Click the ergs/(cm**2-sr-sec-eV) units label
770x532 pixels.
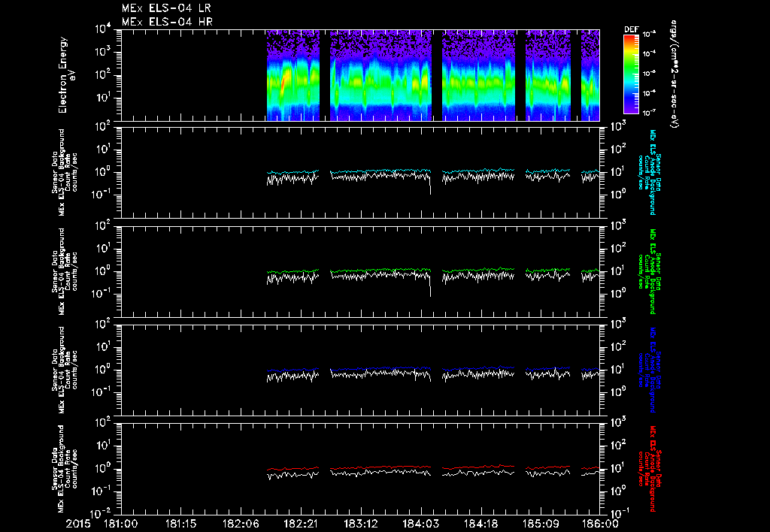click(x=674, y=75)
